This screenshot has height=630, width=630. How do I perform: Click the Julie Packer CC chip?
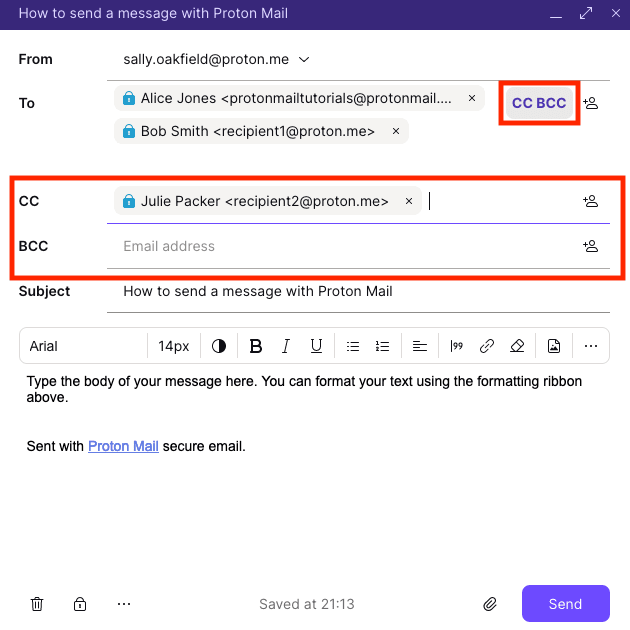[268, 201]
